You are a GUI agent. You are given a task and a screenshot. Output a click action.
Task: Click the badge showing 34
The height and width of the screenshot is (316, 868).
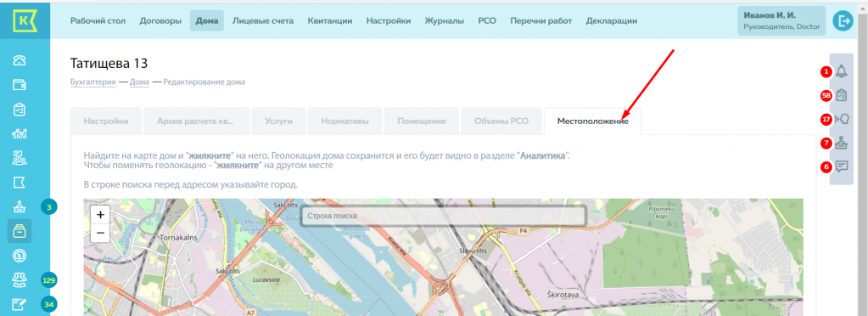pyautogui.click(x=49, y=304)
